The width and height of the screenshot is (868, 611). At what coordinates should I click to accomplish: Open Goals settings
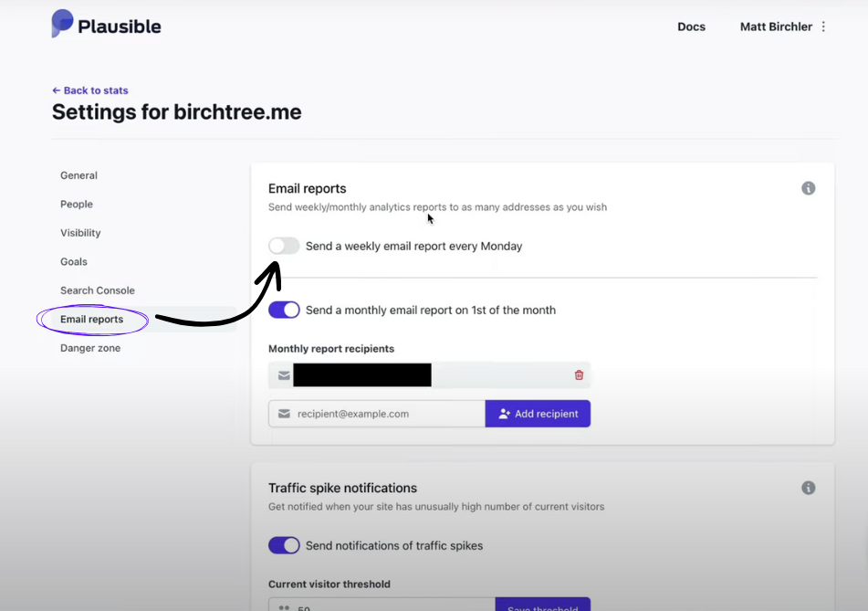[x=74, y=261]
